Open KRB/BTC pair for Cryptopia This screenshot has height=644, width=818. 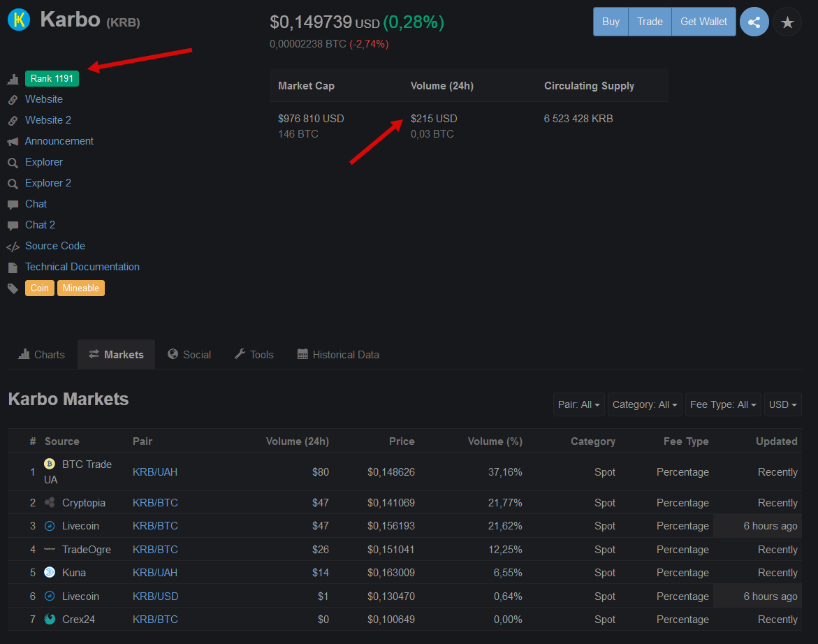pyautogui.click(x=155, y=503)
